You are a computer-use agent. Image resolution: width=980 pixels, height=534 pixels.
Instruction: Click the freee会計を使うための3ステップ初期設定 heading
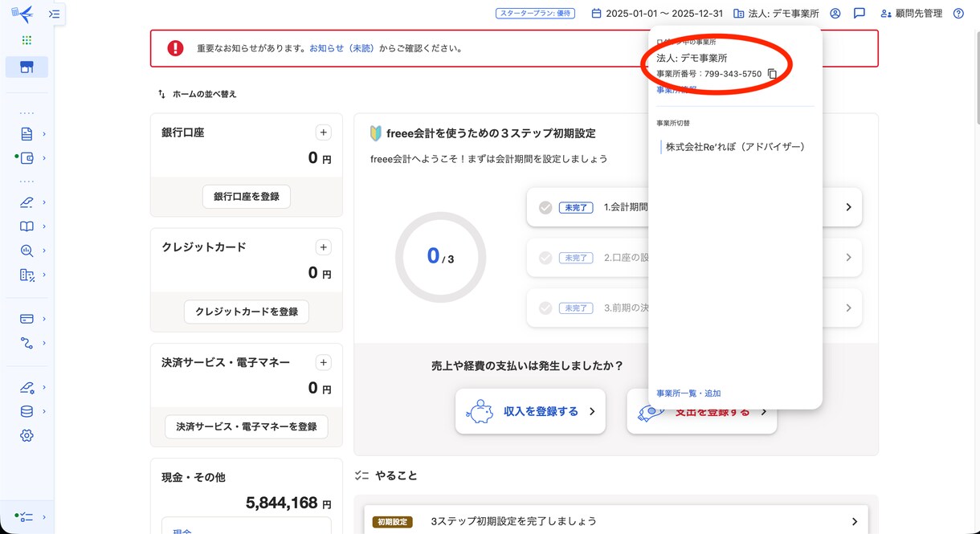click(x=491, y=133)
